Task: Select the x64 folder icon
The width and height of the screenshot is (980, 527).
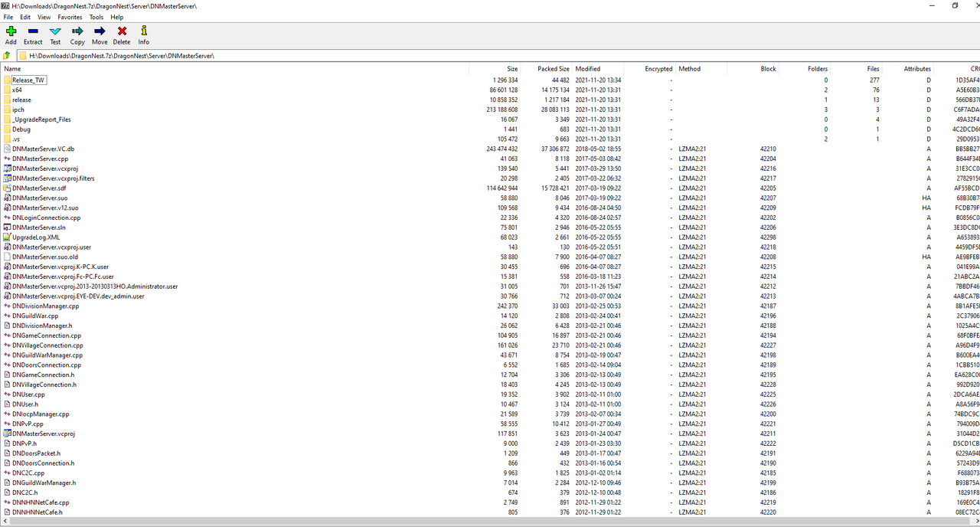Action: coord(7,90)
